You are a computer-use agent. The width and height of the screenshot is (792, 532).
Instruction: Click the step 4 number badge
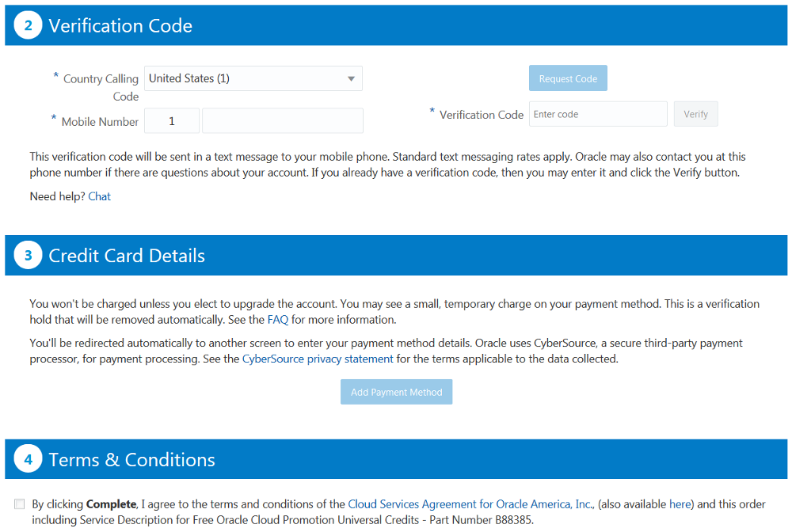28,460
